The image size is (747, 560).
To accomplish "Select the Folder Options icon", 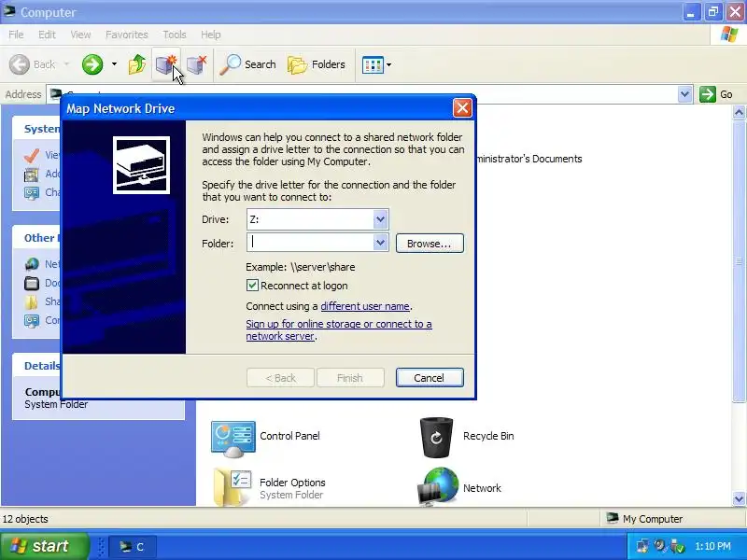I will (233, 487).
